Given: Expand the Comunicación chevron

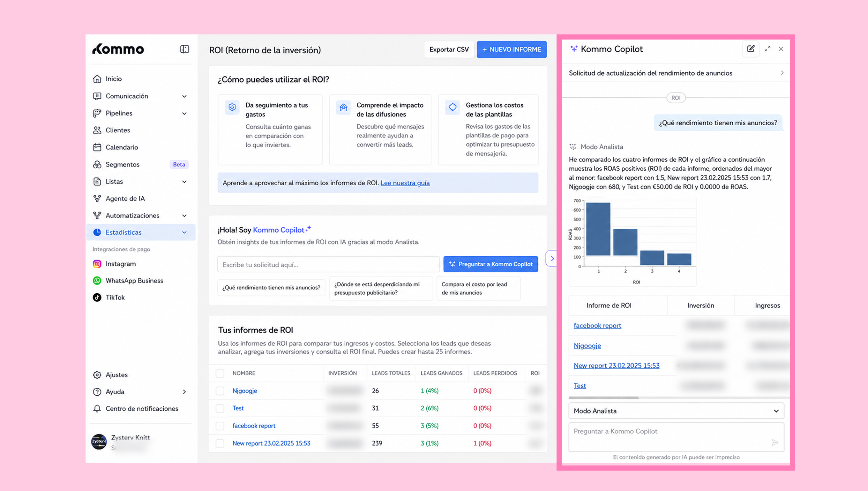Looking at the screenshot, I should [x=184, y=96].
